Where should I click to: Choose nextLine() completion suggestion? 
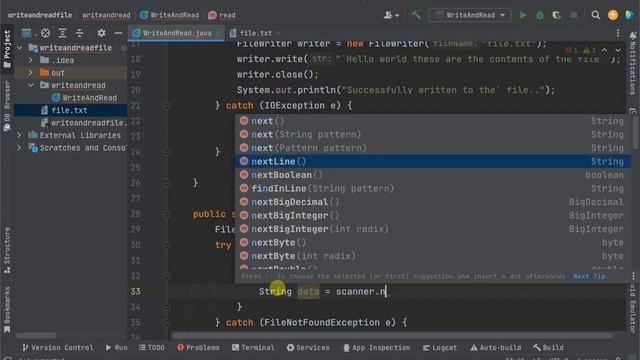433,161
